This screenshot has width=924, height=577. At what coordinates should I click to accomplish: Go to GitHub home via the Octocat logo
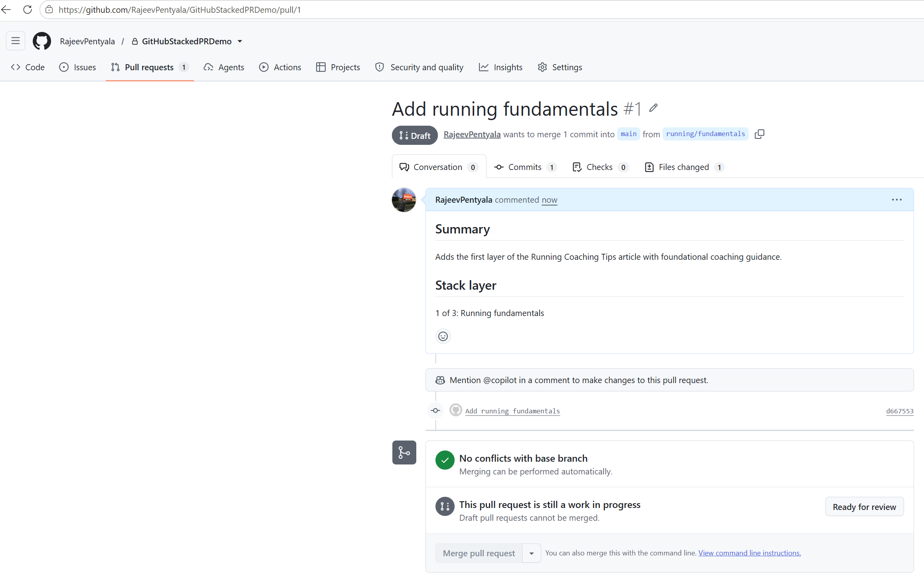point(42,41)
